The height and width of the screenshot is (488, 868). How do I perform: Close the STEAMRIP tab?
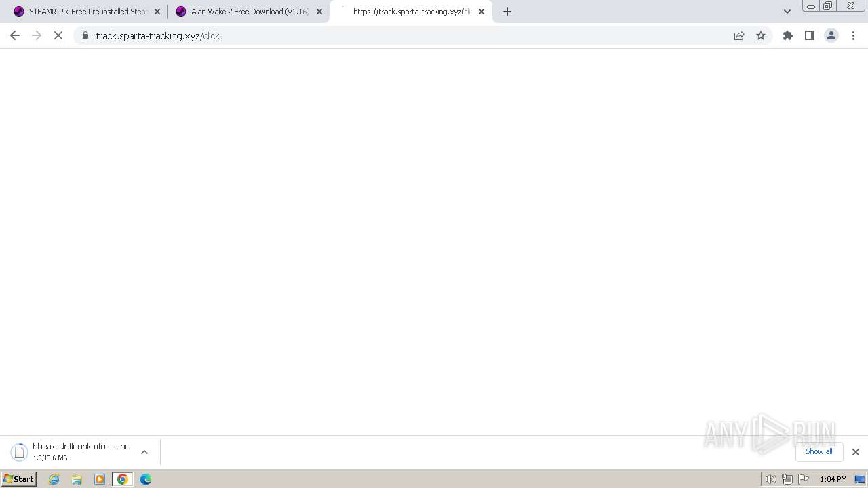157,12
